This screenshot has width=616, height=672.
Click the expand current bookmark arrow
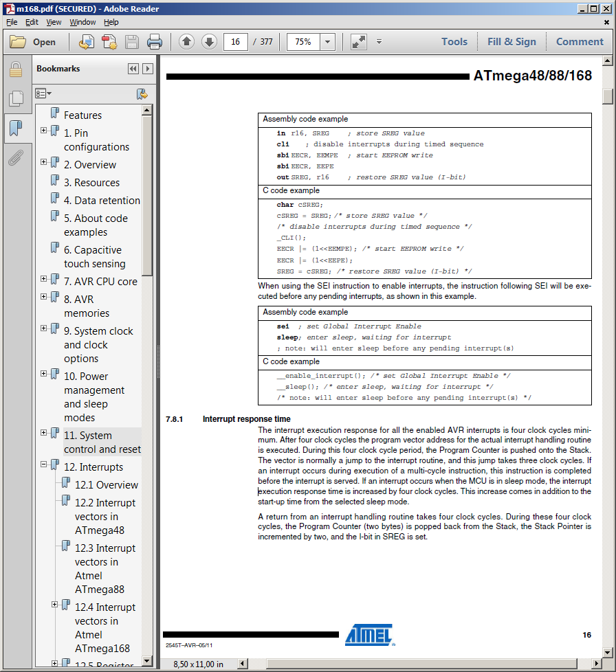[148, 69]
